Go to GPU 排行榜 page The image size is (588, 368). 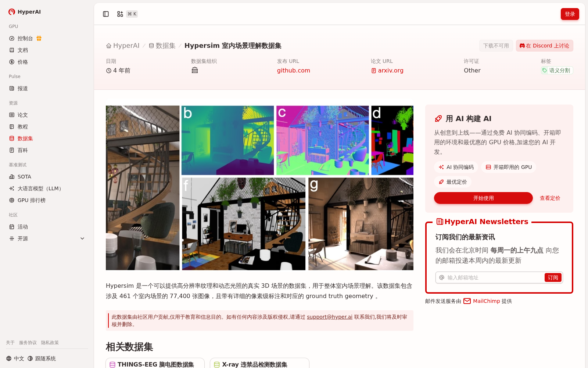tap(47, 200)
